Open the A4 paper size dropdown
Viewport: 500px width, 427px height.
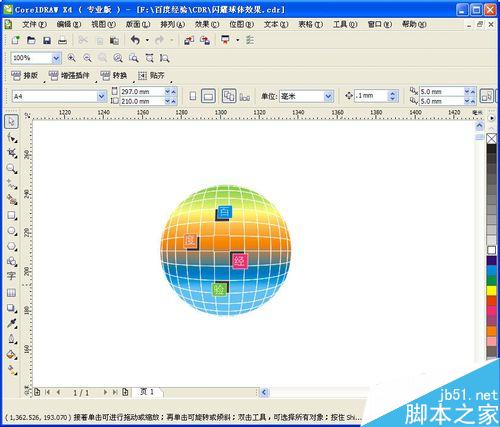[x=101, y=96]
